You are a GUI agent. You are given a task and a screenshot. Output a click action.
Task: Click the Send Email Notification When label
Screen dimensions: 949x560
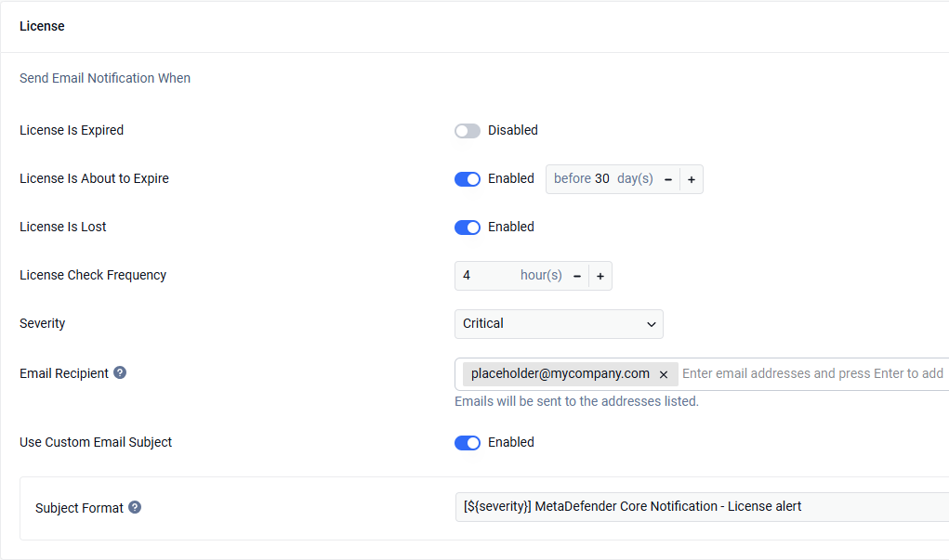[x=105, y=78]
